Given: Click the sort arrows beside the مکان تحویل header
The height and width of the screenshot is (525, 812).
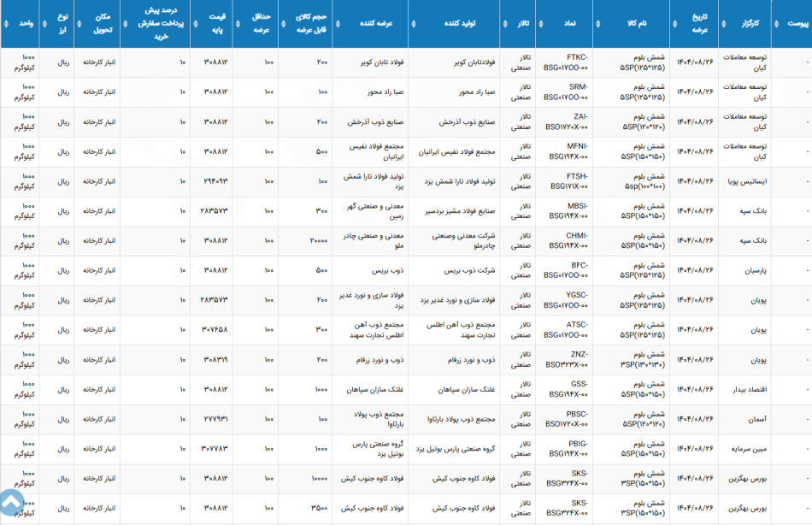Looking at the screenshot, I should point(79,24).
